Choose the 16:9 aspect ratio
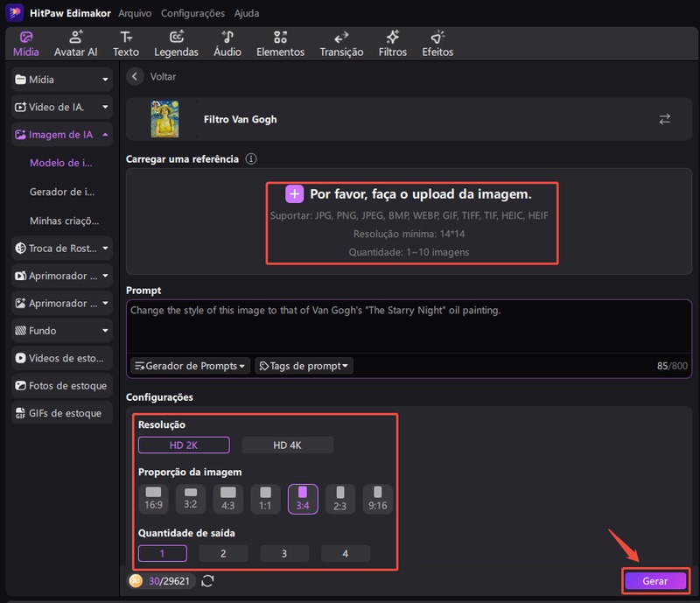The height and width of the screenshot is (603, 700). pos(154,499)
